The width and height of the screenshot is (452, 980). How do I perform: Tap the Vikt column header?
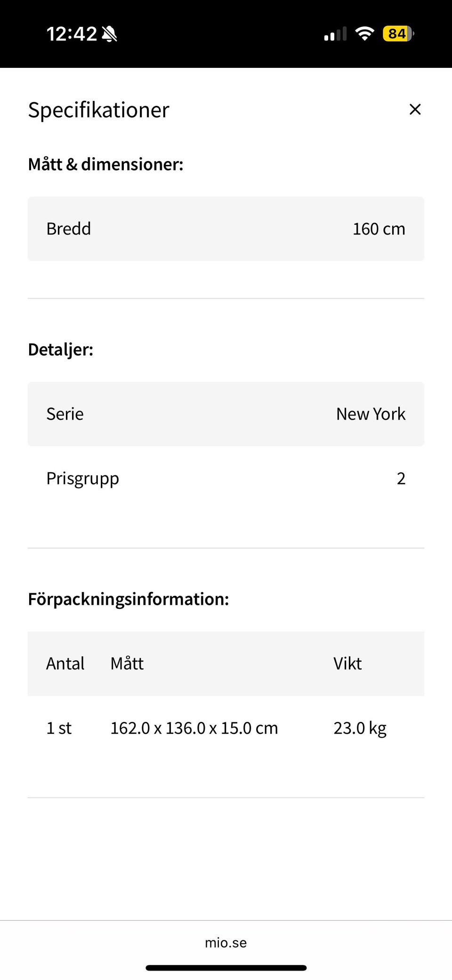click(347, 664)
